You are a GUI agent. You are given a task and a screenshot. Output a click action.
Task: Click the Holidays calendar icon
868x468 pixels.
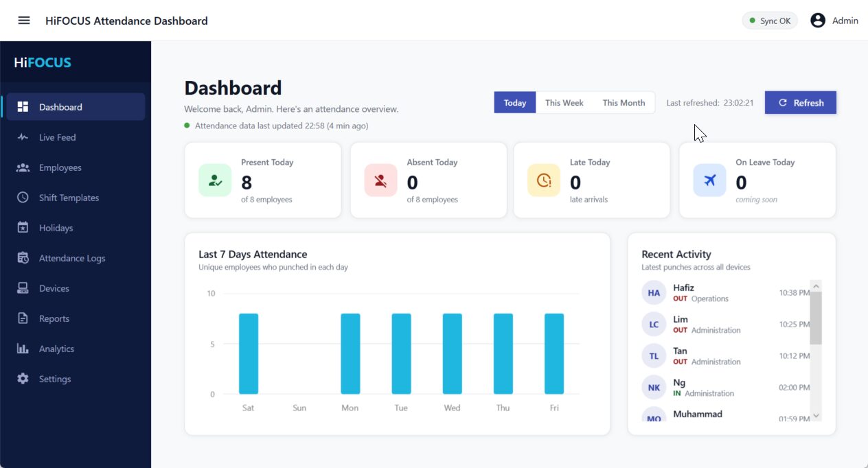click(23, 228)
